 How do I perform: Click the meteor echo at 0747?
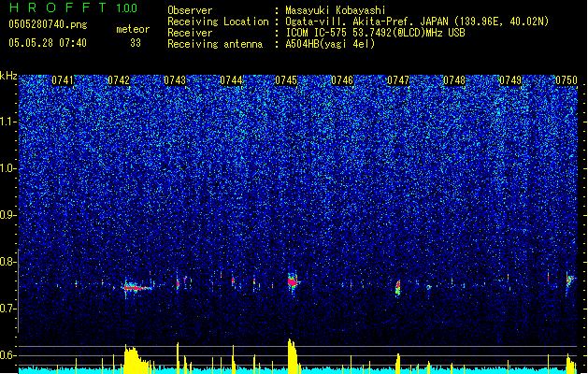398,288
